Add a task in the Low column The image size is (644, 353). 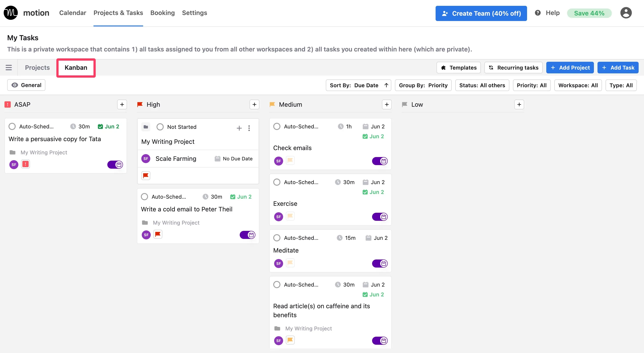(519, 104)
